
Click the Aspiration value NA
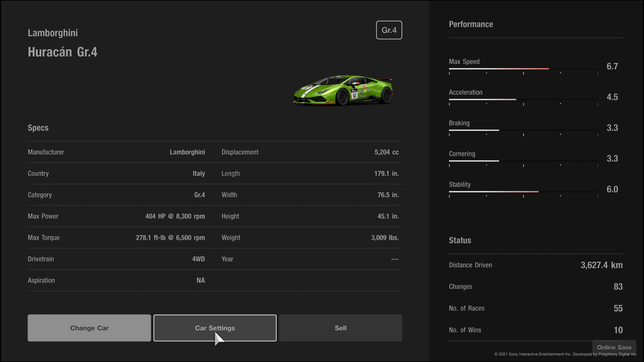pos(201,280)
